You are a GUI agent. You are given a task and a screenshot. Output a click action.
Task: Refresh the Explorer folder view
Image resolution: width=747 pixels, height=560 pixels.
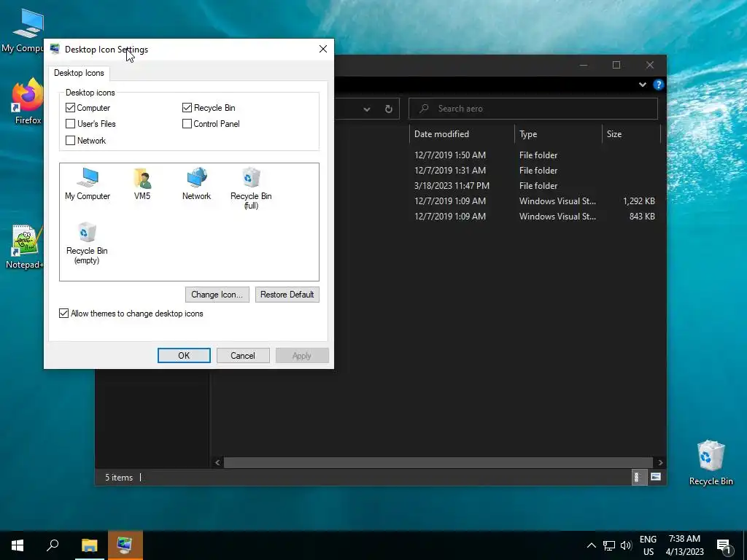tap(389, 109)
